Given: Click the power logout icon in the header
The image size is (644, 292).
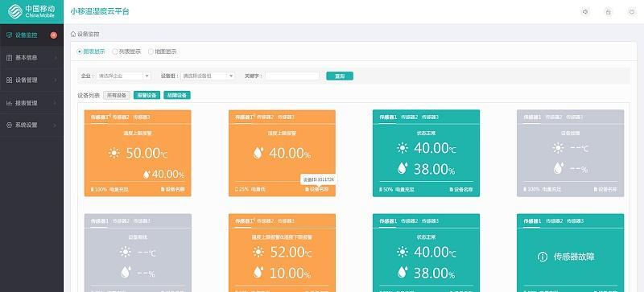Looking at the screenshot, I should click(632, 12).
